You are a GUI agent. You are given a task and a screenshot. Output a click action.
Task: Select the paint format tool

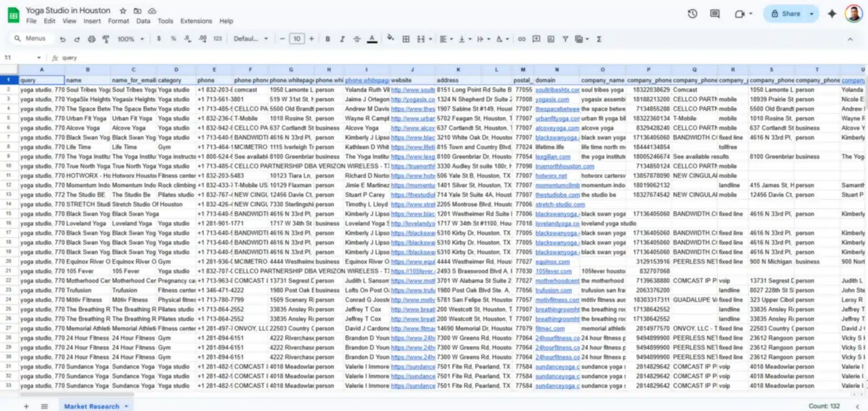106,39
